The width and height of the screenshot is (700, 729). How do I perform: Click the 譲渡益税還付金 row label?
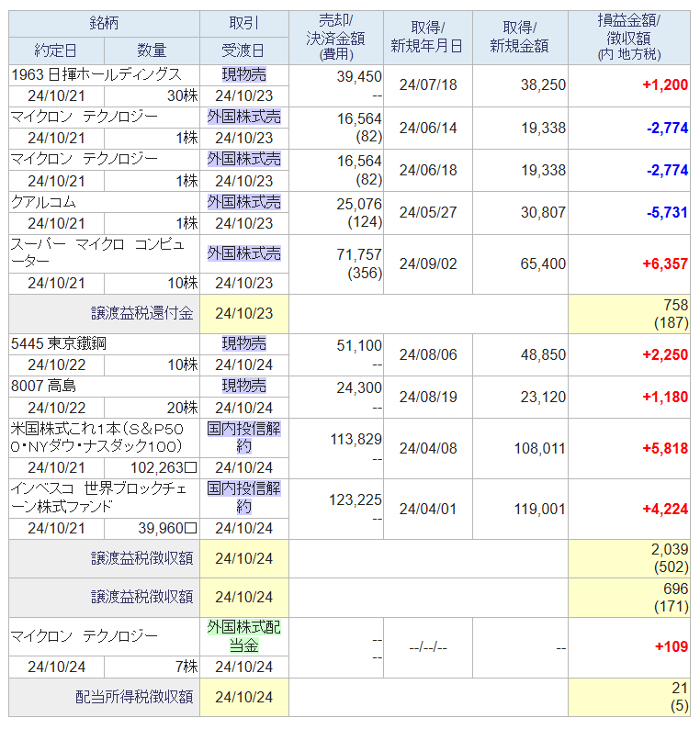click(x=141, y=313)
